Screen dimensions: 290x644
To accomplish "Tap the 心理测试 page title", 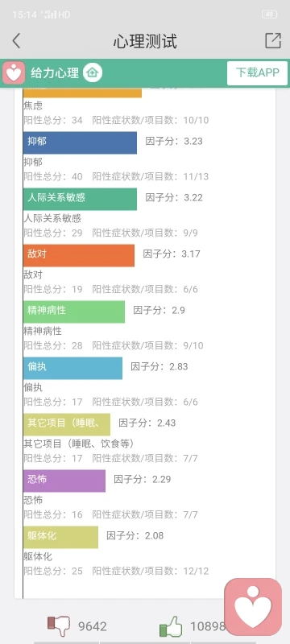I will coord(145,42).
